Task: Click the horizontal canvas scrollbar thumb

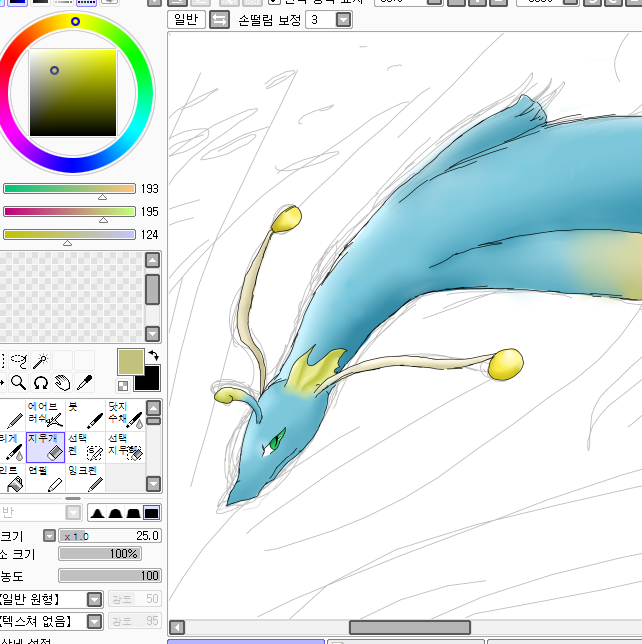Action: pyautogui.click(x=409, y=627)
